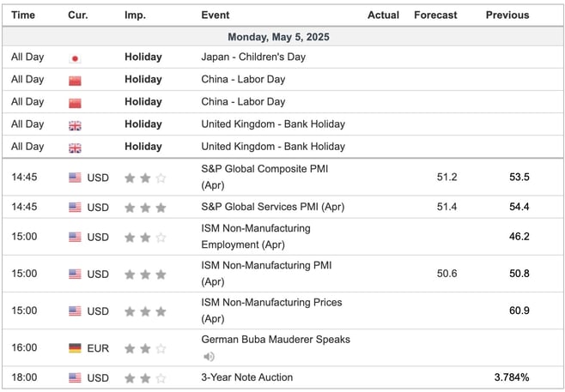Click the 14:45 time in Composite PMI row

24,177
